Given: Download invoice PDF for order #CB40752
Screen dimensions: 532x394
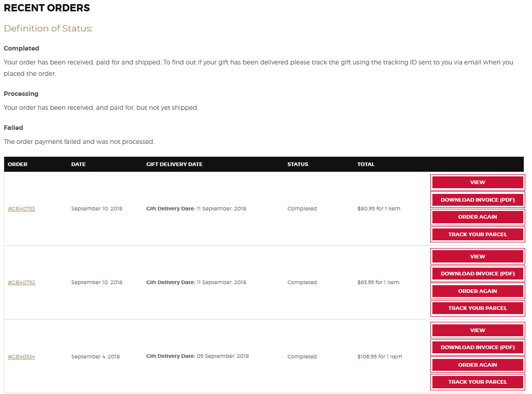Looking at the screenshot, I should [477, 274].
